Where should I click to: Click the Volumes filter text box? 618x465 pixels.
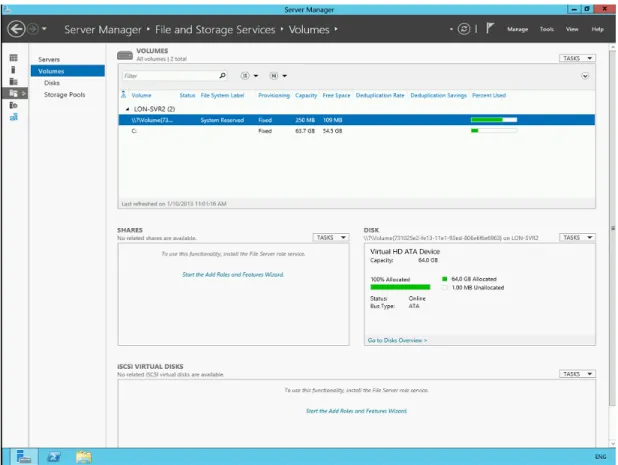click(x=170, y=76)
